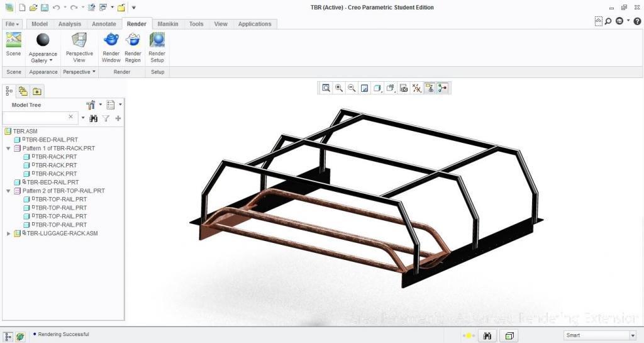
Task: Click the command search magnifier top right
Action: [x=608, y=21]
